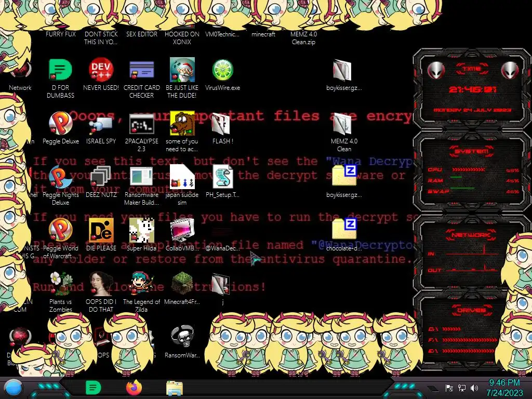This screenshot has width=532, height=399.
Task: Select the 'VM0Technic...' icon label
Action: 222,34
